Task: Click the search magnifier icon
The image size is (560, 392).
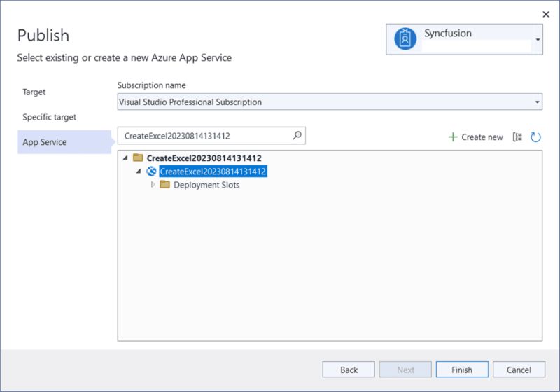Action: click(x=297, y=135)
